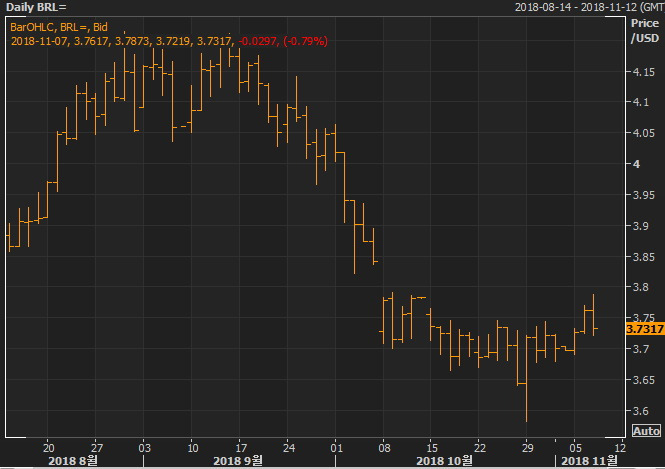The width and height of the screenshot is (665, 469).
Task: Click the date range 2018-08-14 - 2018-11-12
Action: tap(576, 7)
